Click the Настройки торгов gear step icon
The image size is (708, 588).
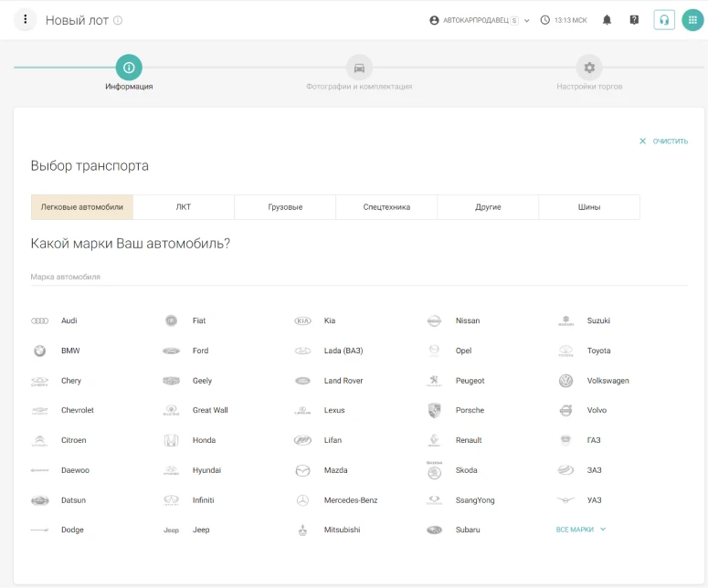coord(589,68)
